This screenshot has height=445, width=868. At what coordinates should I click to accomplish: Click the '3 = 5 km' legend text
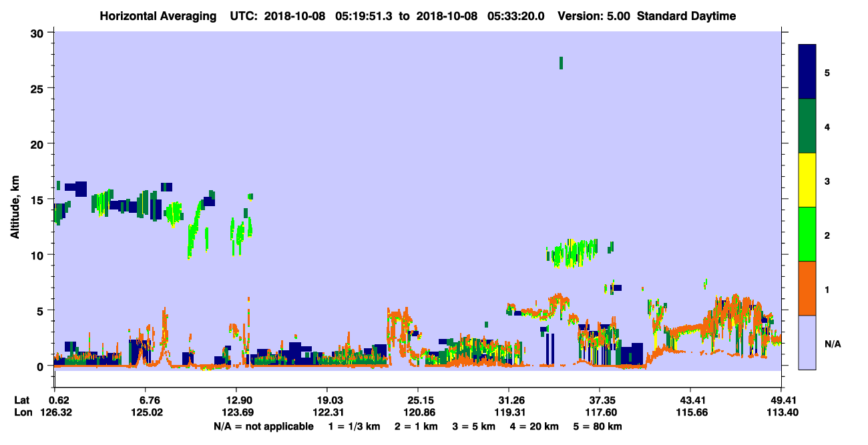pyautogui.click(x=474, y=426)
